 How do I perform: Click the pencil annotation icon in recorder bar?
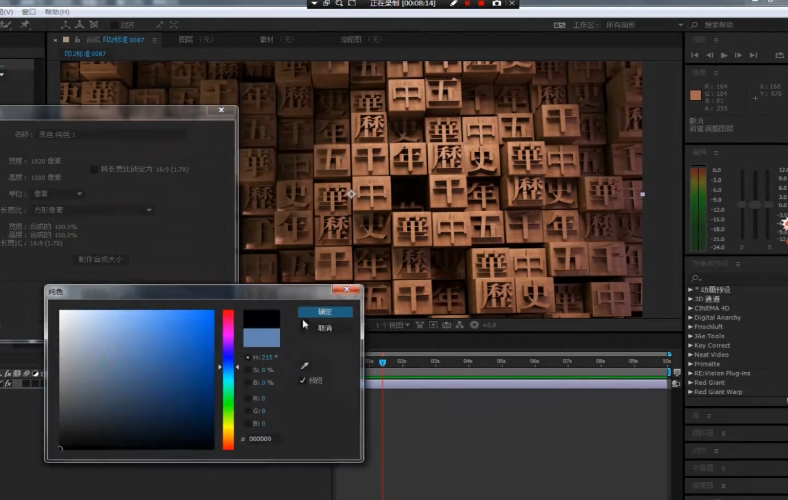453,4
